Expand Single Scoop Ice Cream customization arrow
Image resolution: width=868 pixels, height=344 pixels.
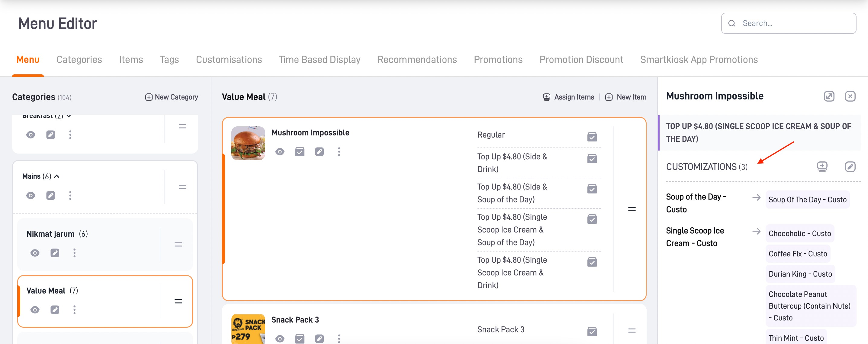point(756,231)
